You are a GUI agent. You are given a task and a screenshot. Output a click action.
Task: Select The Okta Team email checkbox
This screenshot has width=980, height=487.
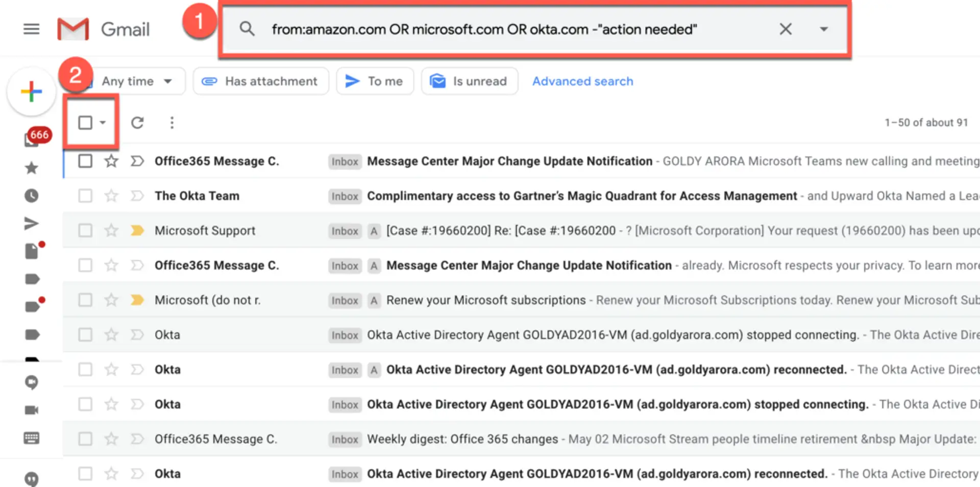click(x=85, y=196)
